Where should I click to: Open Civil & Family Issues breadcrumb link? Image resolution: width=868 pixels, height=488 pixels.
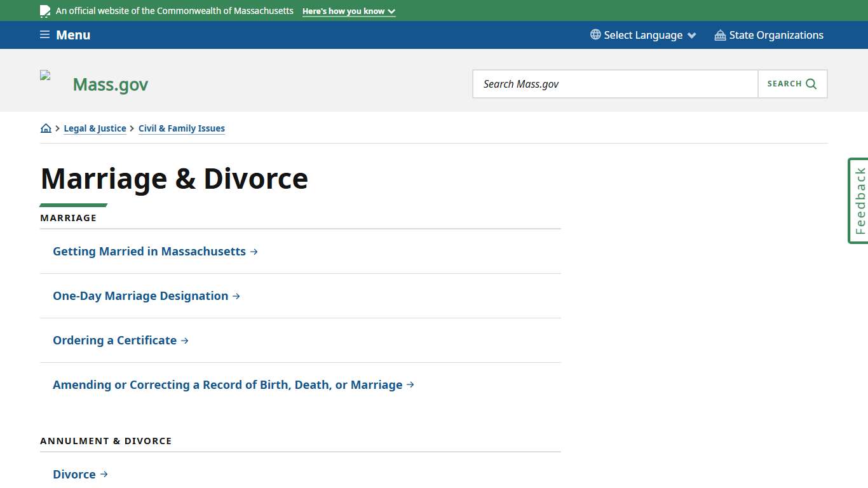point(182,128)
